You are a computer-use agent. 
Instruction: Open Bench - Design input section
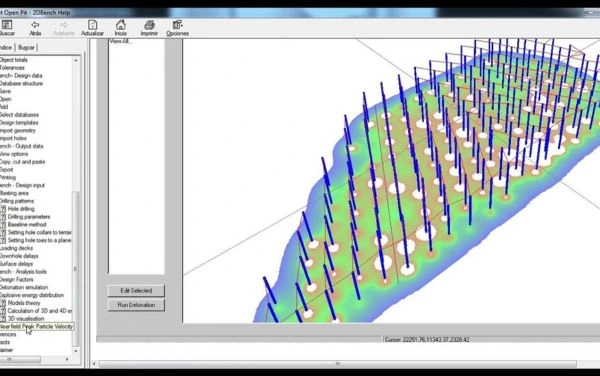[23, 185]
